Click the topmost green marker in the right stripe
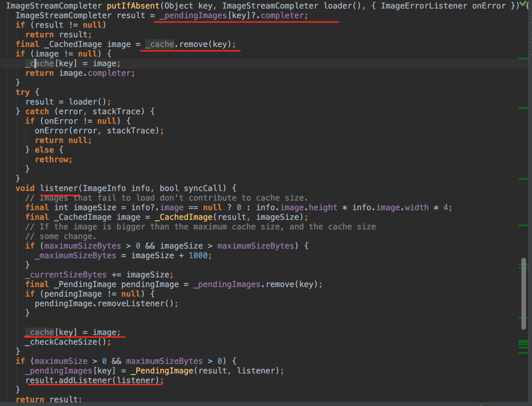 523,58
